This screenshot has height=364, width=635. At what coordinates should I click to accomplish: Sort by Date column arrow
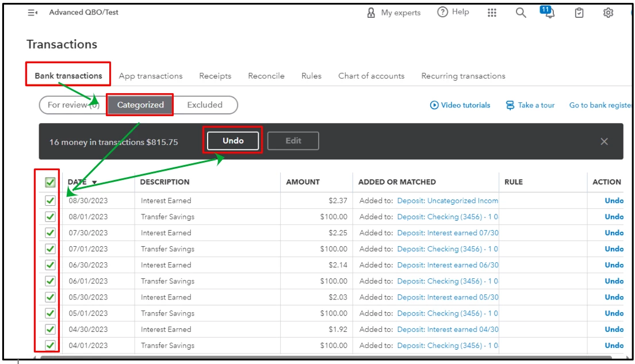[94, 183]
